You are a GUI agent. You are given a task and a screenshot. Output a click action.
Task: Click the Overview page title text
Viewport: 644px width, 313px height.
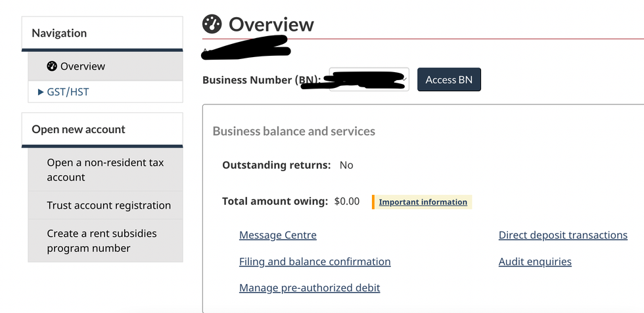point(271,25)
